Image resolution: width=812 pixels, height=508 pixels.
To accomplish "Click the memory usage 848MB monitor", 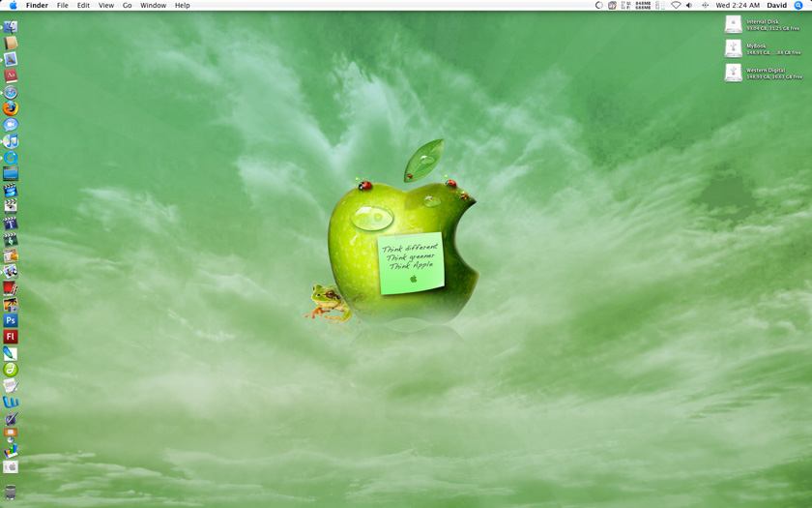I will pos(643,5).
